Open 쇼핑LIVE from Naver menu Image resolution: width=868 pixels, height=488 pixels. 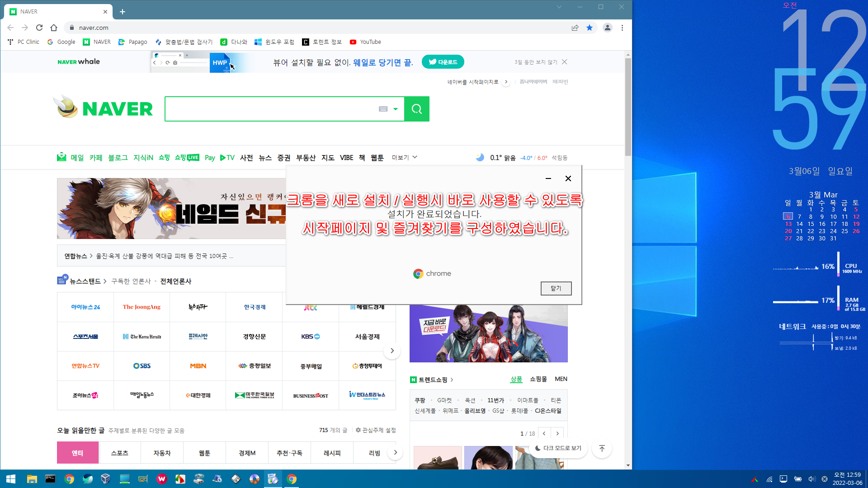pyautogui.click(x=187, y=158)
